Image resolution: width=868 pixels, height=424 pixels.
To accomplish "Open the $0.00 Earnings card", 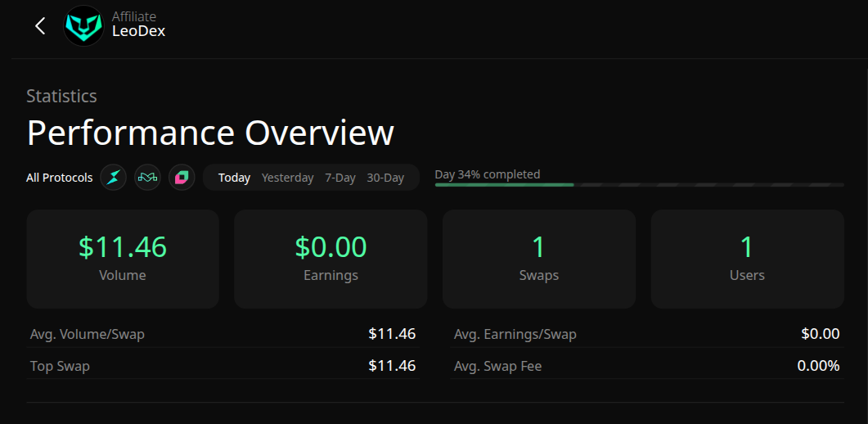I will [331, 259].
